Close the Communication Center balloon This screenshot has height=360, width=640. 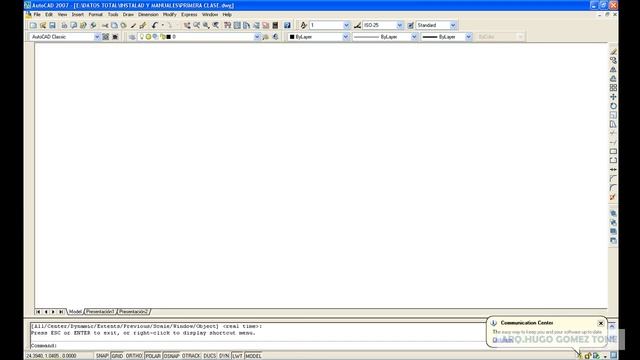(x=601, y=323)
